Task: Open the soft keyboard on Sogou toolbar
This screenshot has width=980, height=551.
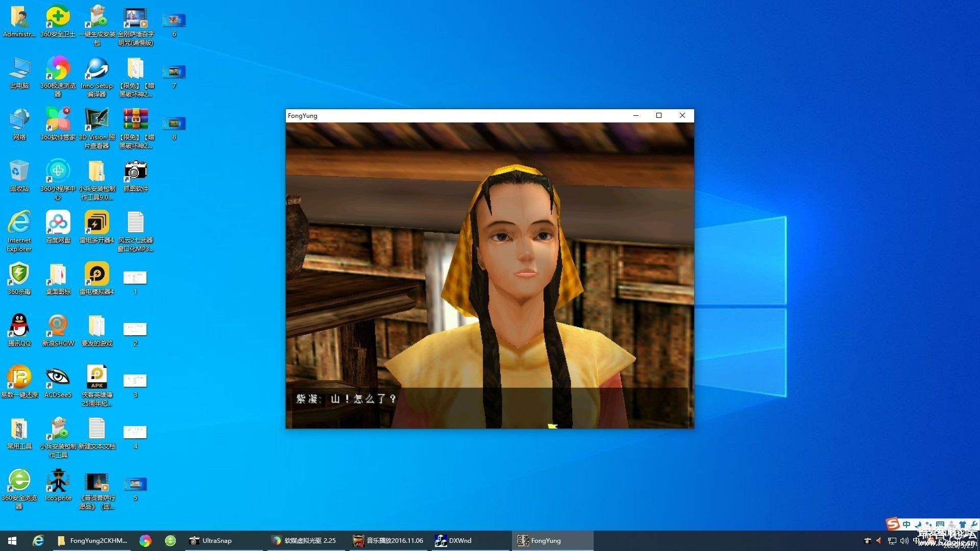Action: [x=940, y=524]
